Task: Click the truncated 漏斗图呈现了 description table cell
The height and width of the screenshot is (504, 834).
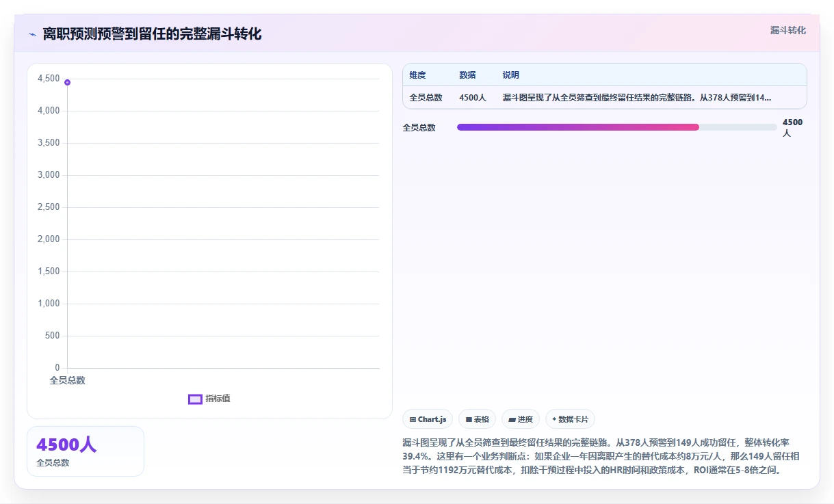Action: 637,98
